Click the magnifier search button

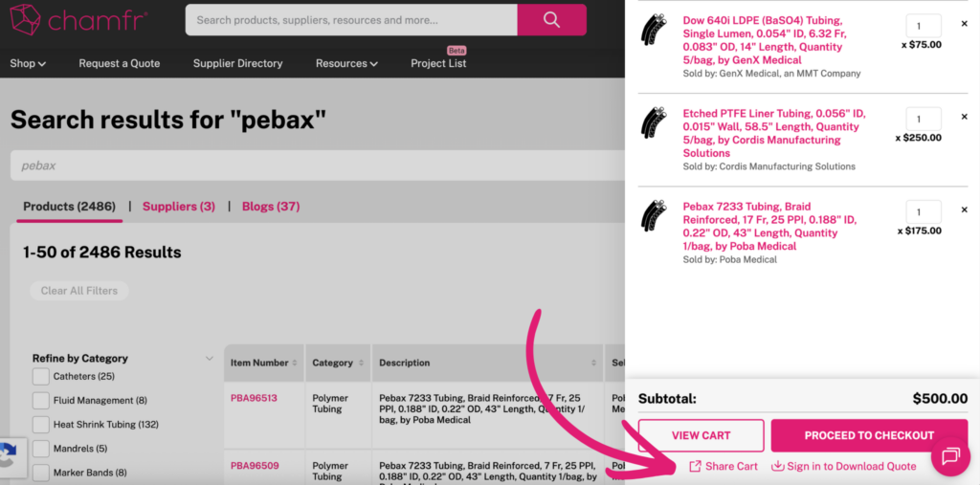click(552, 20)
